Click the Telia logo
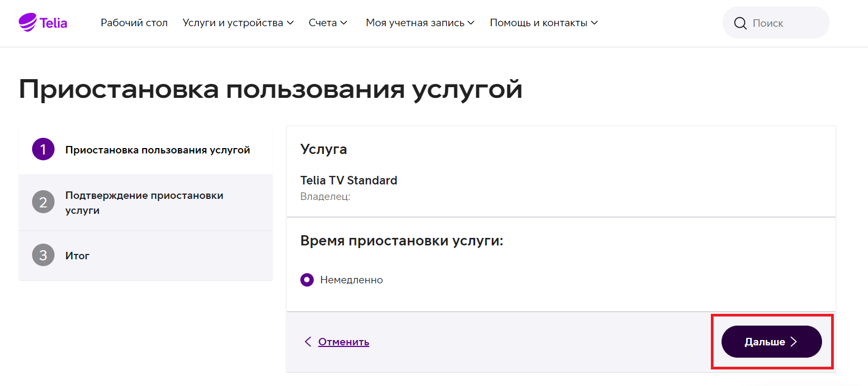The width and height of the screenshot is (868, 386). [43, 22]
